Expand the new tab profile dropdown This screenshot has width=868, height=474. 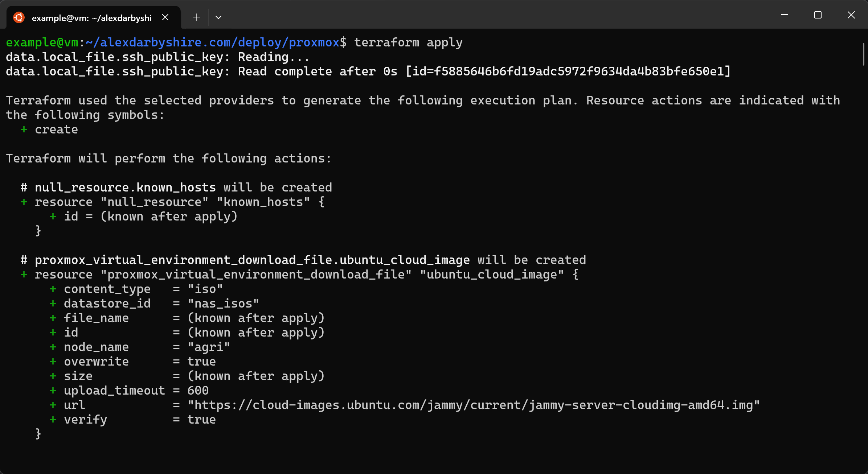pos(218,17)
